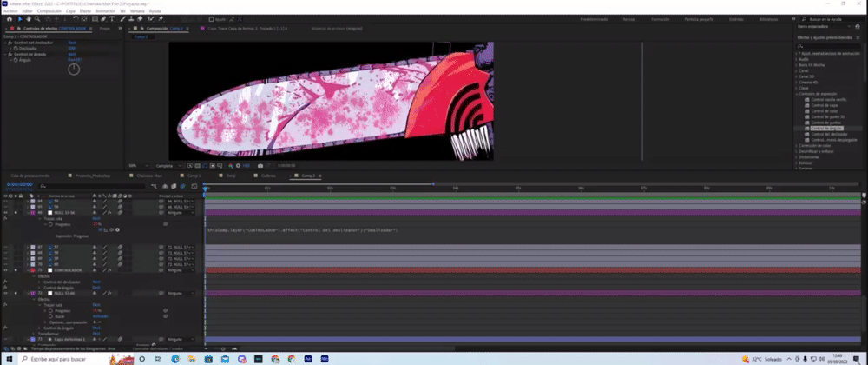Select Control del deslizador preset in effects list
868x365 pixels.
(x=828, y=134)
